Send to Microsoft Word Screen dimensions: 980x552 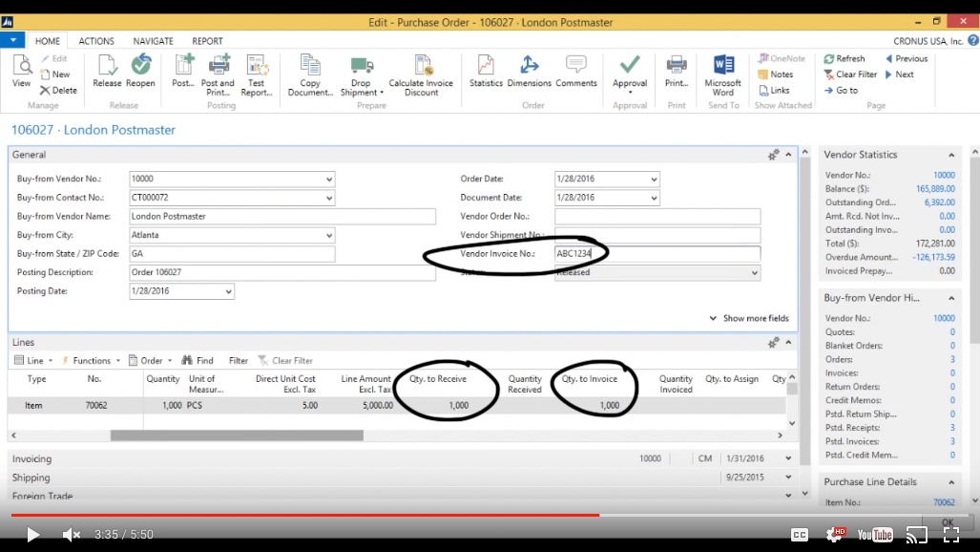coord(722,75)
